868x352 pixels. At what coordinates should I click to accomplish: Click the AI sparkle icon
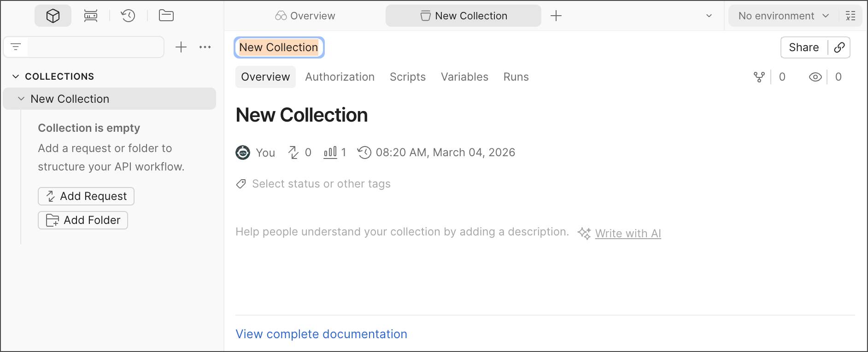tap(584, 234)
